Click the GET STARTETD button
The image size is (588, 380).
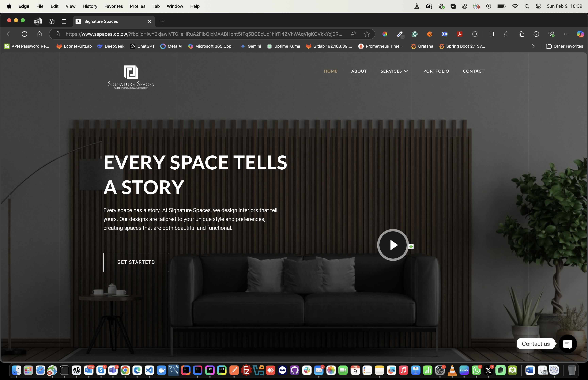[x=136, y=262]
